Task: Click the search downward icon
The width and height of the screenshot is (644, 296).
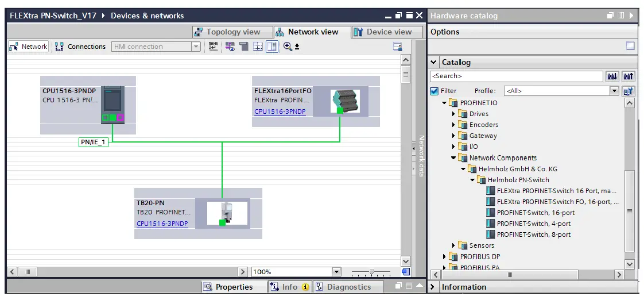Action: click(x=612, y=76)
